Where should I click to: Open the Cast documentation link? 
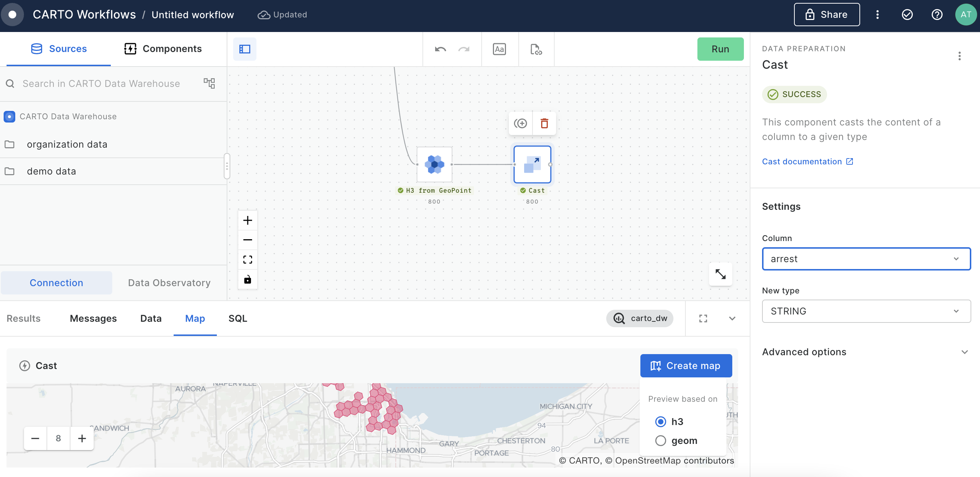coord(807,162)
